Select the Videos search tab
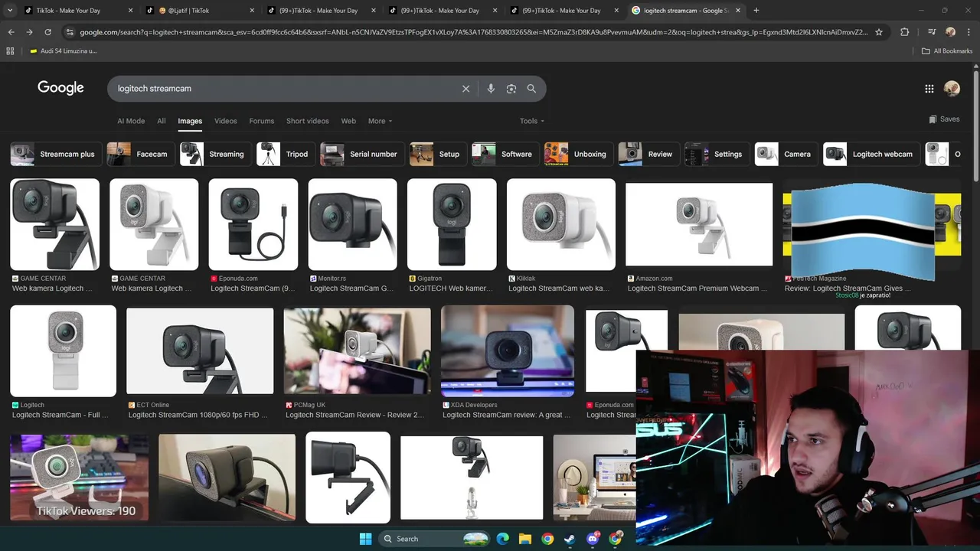Viewport: 980px width, 551px height. coord(226,121)
